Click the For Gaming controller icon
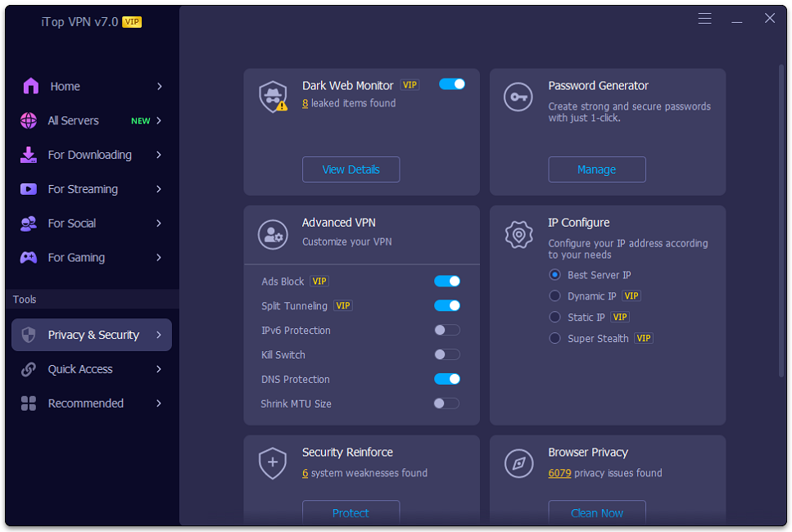The width and height of the screenshot is (792, 532). pyautogui.click(x=29, y=258)
